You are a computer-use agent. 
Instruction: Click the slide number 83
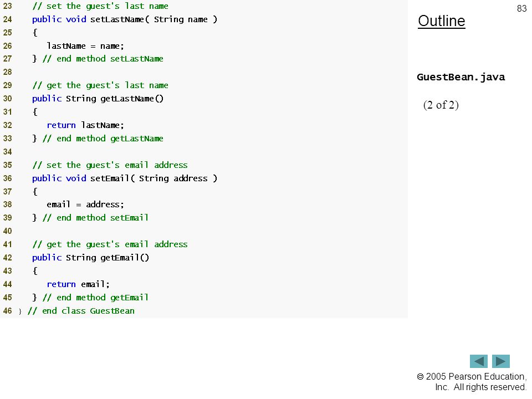tap(521, 8)
